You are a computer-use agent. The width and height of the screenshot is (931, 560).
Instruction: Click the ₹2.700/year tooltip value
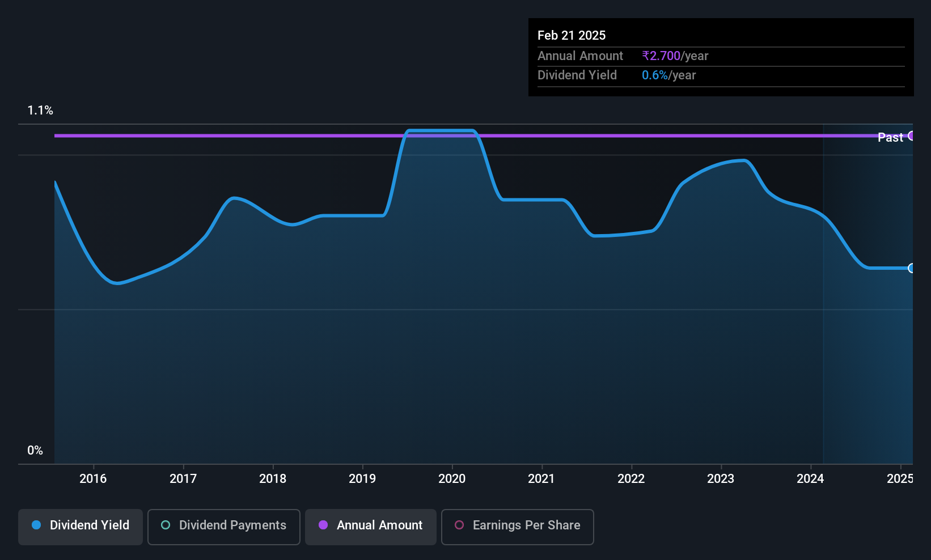675,56
